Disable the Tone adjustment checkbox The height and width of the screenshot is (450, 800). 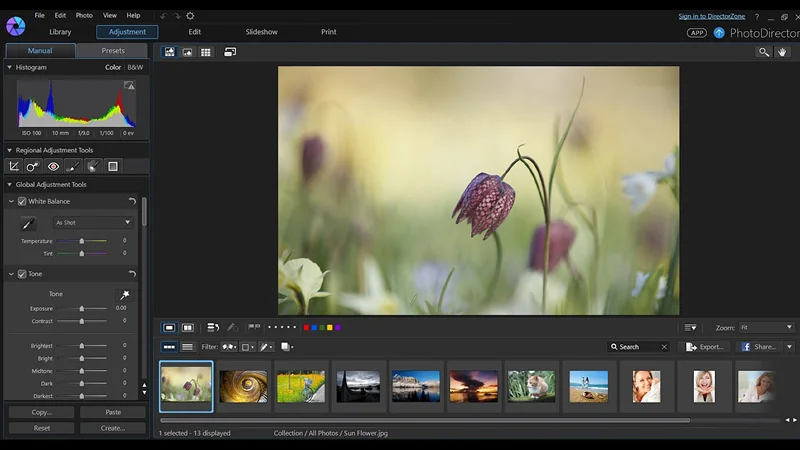click(22, 274)
